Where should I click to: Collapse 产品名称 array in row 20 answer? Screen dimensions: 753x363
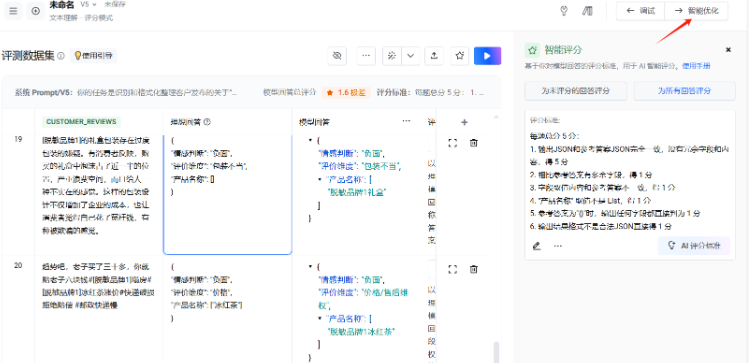[x=320, y=318]
